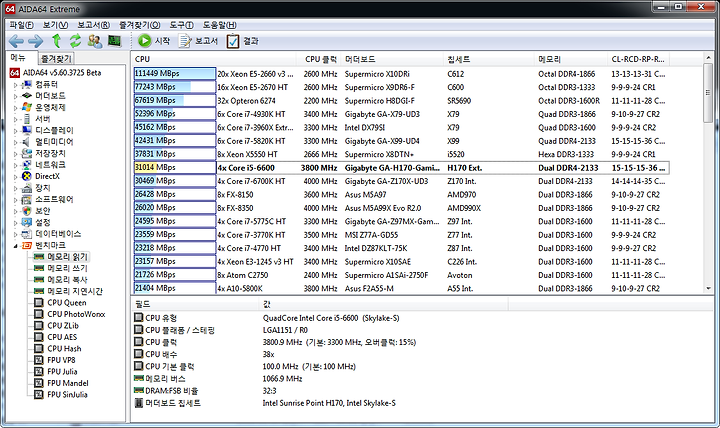Open the 도움말(H) menu
Viewport: 720px width, 428px height.
[x=219, y=25]
